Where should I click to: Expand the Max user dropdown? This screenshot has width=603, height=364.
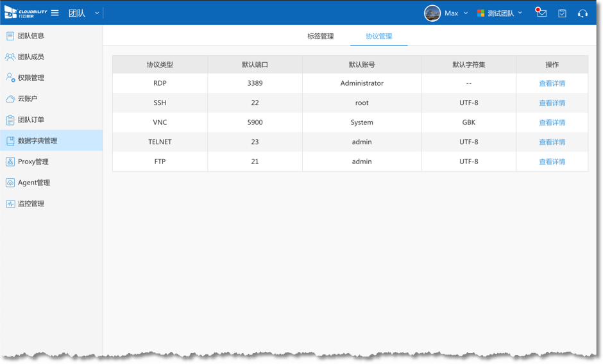point(466,13)
